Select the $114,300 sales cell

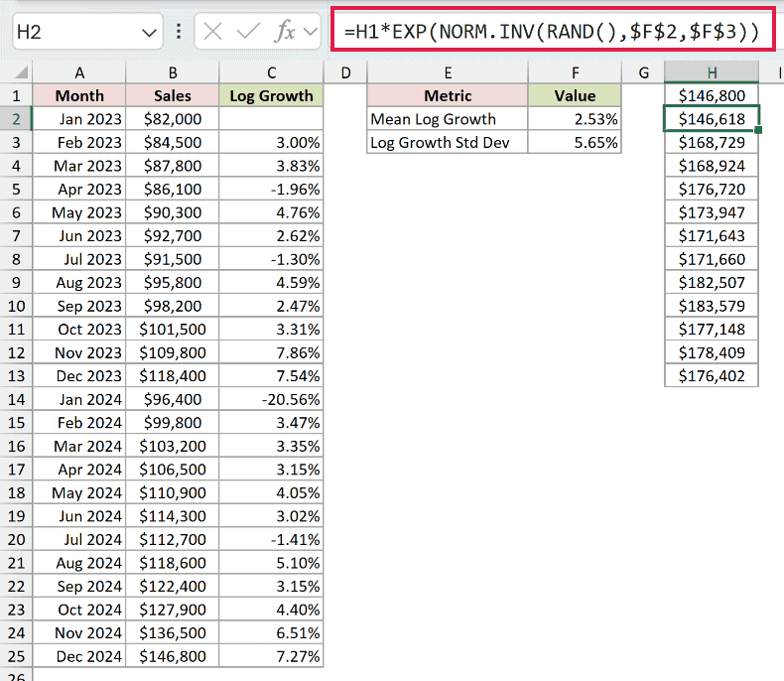point(173,516)
